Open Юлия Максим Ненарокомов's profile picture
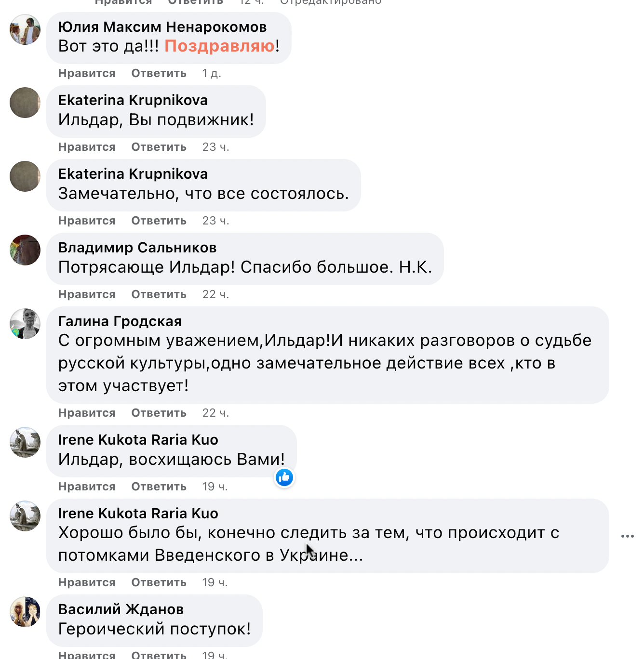Screen dimensions: 644x659 pyautogui.click(x=25, y=29)
